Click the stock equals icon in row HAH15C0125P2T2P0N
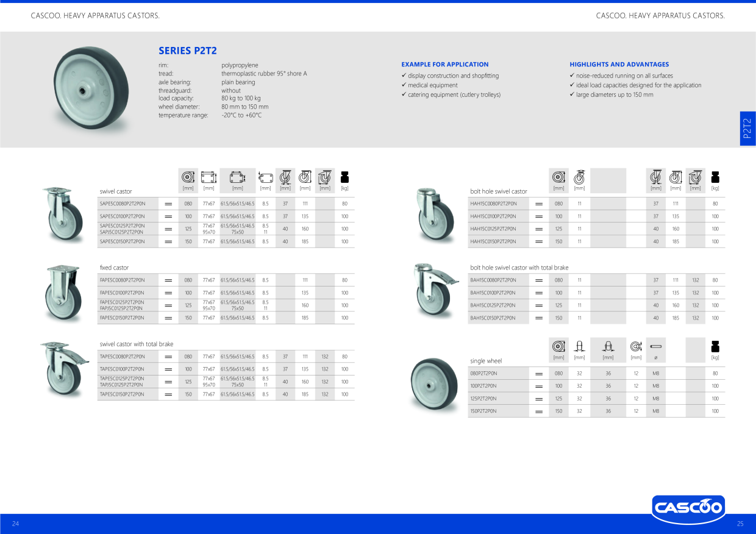Viewport: 756px width, 534px height. pyautogui.click(x=539, y=229)
